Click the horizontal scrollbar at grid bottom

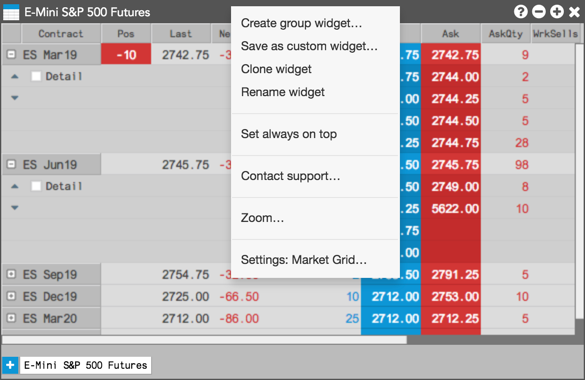[204, 340]
